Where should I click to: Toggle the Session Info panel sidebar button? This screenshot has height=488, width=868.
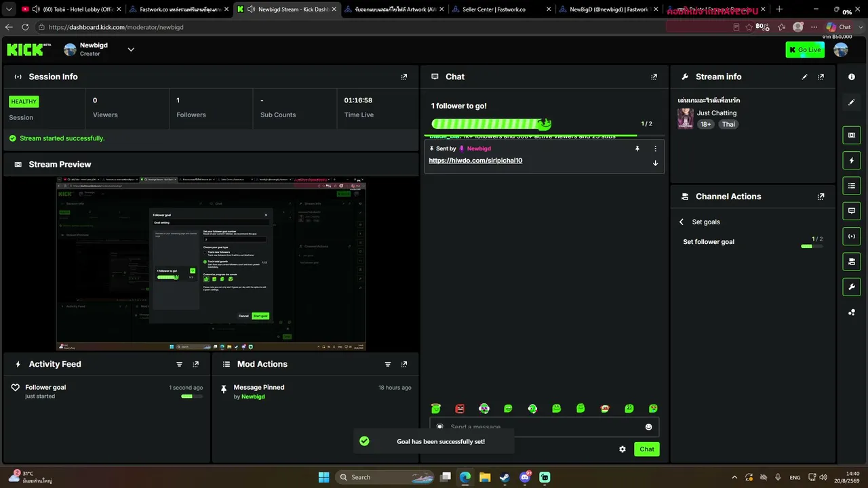pos(852,236)
